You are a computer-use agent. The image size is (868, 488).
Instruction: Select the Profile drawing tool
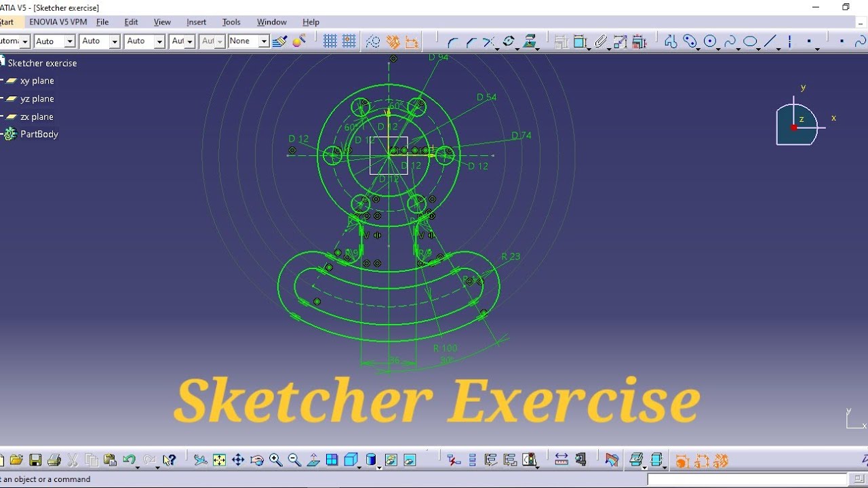point(671,42)
